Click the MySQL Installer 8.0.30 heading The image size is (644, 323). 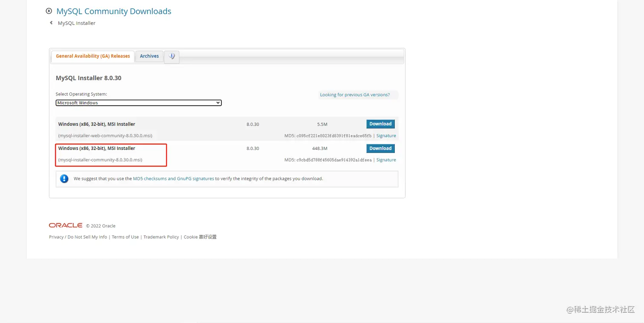[x=89, y=78]
